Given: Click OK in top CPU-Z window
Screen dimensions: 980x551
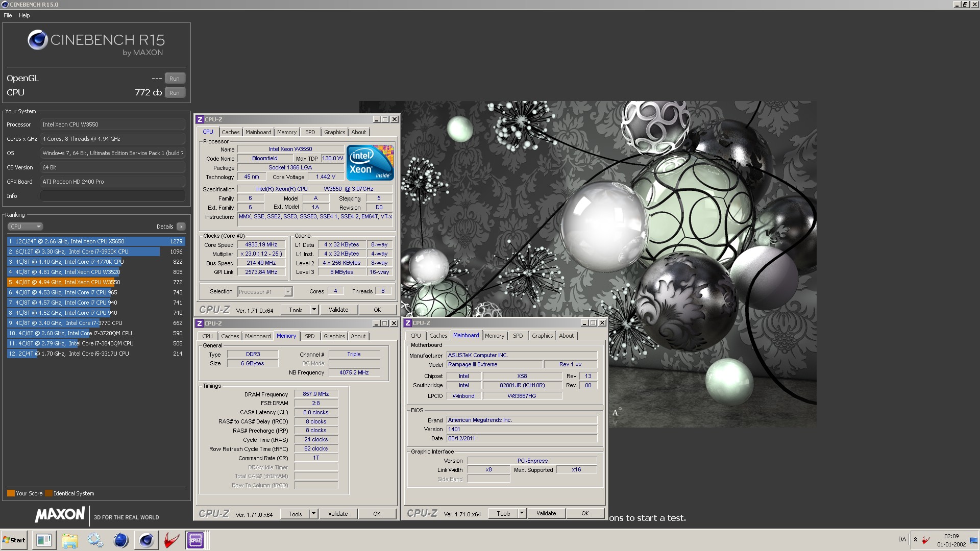Looking at the screenshot, I should 377,310.
